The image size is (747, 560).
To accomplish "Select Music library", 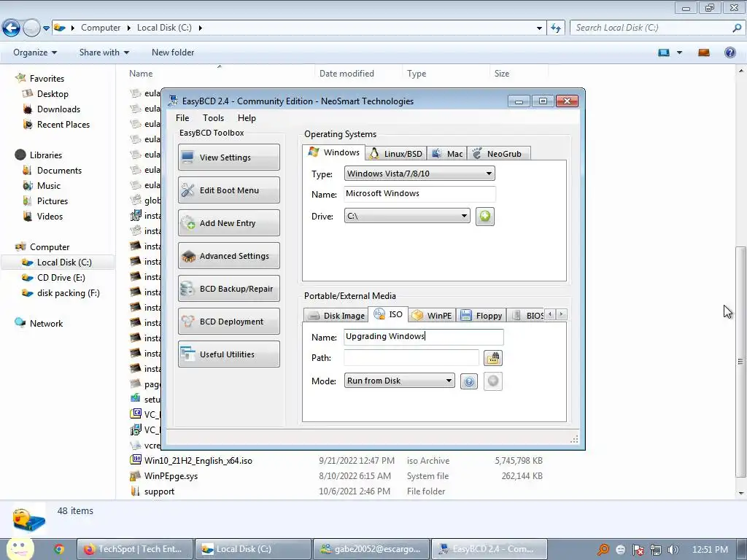I will click(49, 186).
